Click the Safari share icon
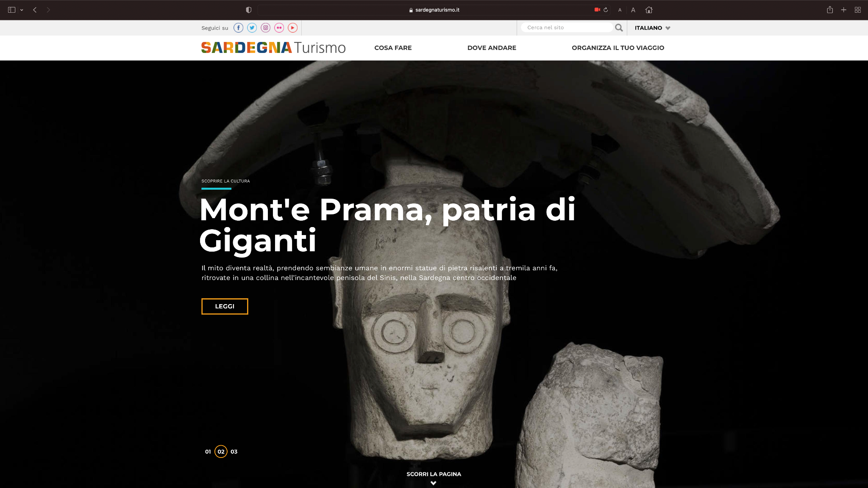Viewport: 868px width, 488px height. point(830,10)
